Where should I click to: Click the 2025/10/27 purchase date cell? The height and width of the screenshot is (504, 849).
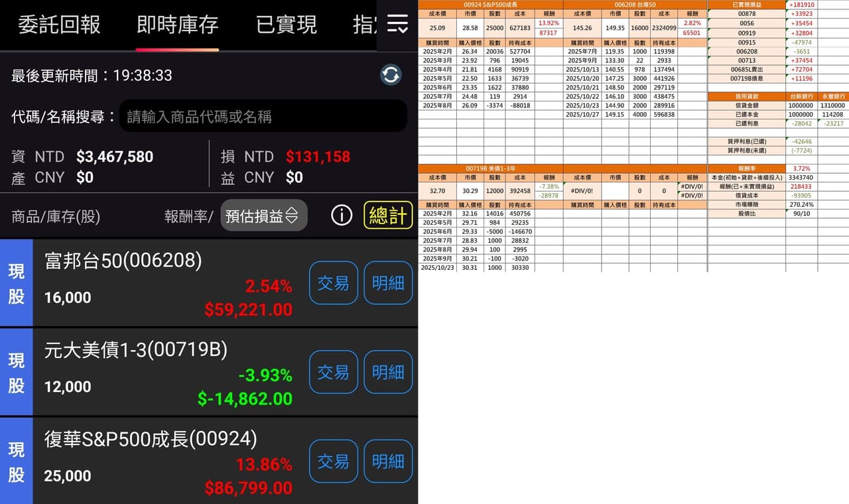coord(583,114)
